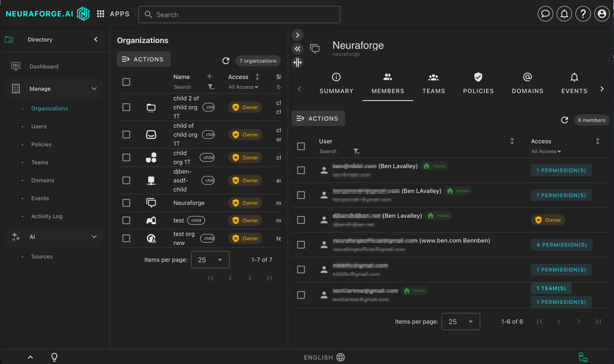Check the member row with Owner access
Image resolution: width=614 pixels, height=364 pixels.
tap(301, 220)
